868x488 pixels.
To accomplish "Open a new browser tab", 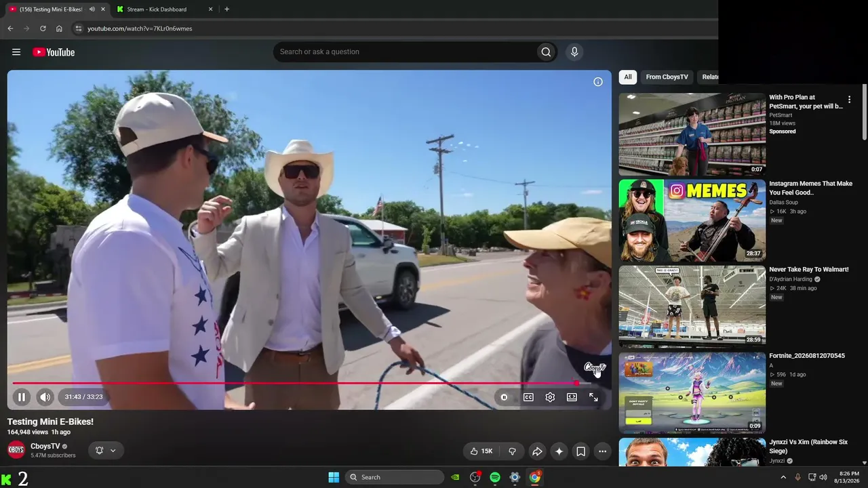I will (226, 9).
